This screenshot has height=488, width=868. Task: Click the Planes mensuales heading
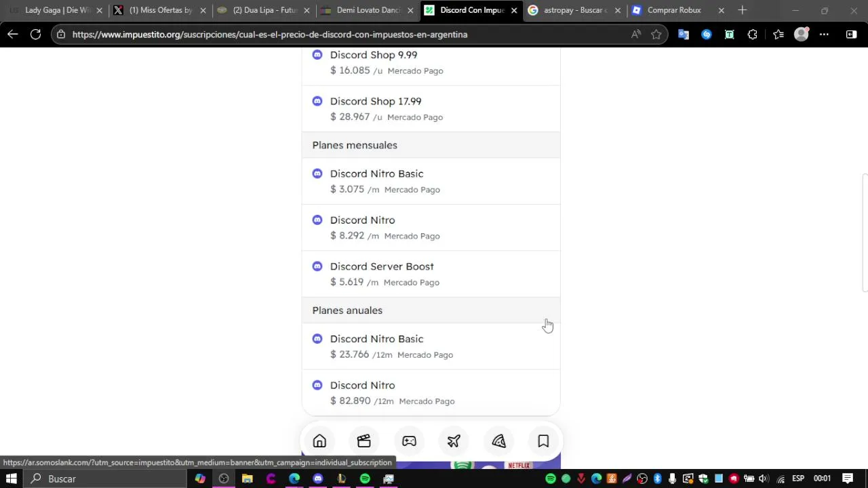(x=355, y=145)
